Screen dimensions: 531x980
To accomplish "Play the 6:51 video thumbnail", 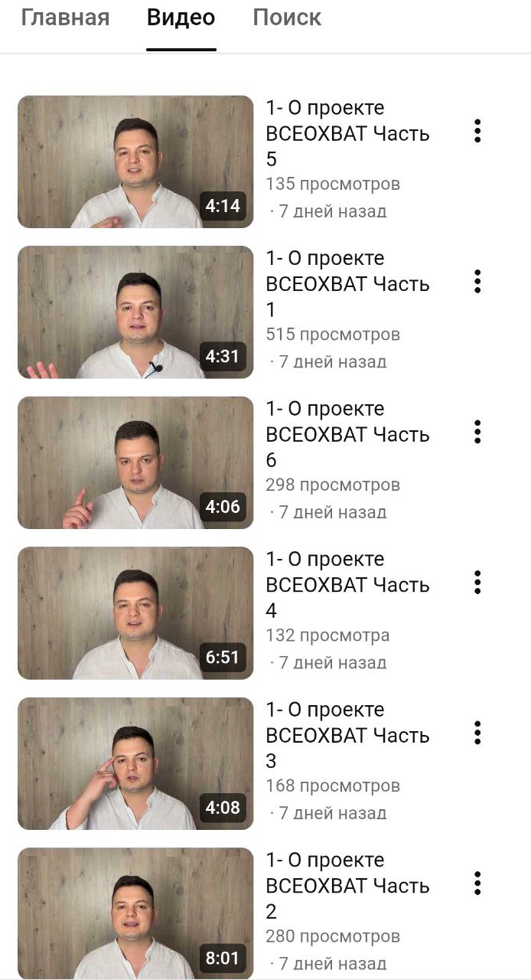I will (135, 613).
